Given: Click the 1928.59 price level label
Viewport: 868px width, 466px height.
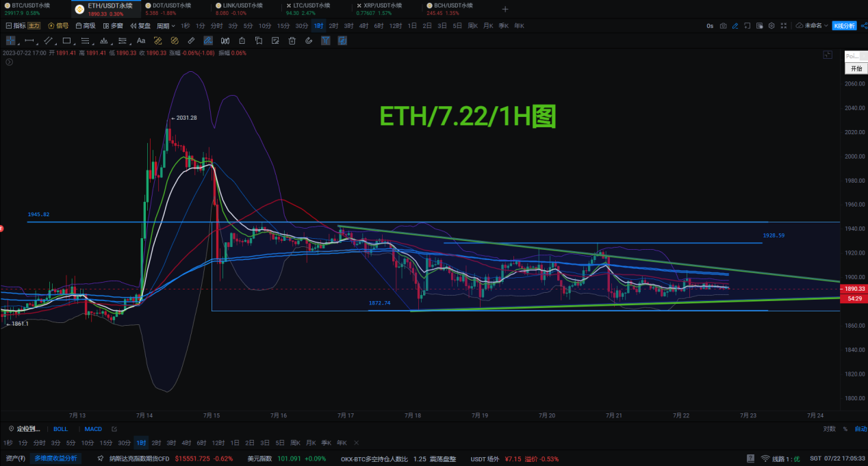Looking at the screenshot, I should [x=774, y=235].
